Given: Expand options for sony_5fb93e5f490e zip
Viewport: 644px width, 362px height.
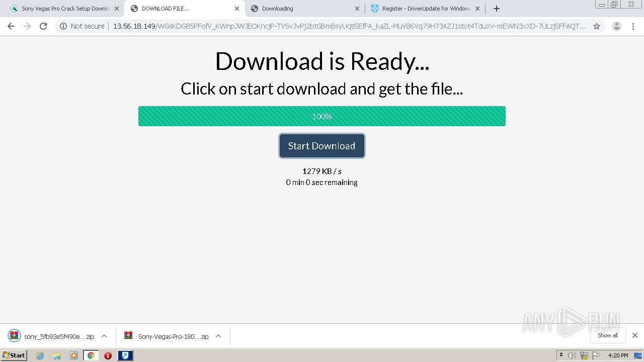Looking at the screenshot, I should pyautogui.click(x=104, y=336).
